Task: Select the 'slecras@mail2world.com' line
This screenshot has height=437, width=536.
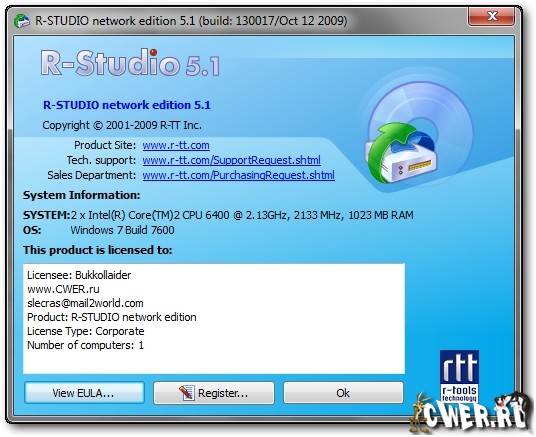Action: coord(85,303)
